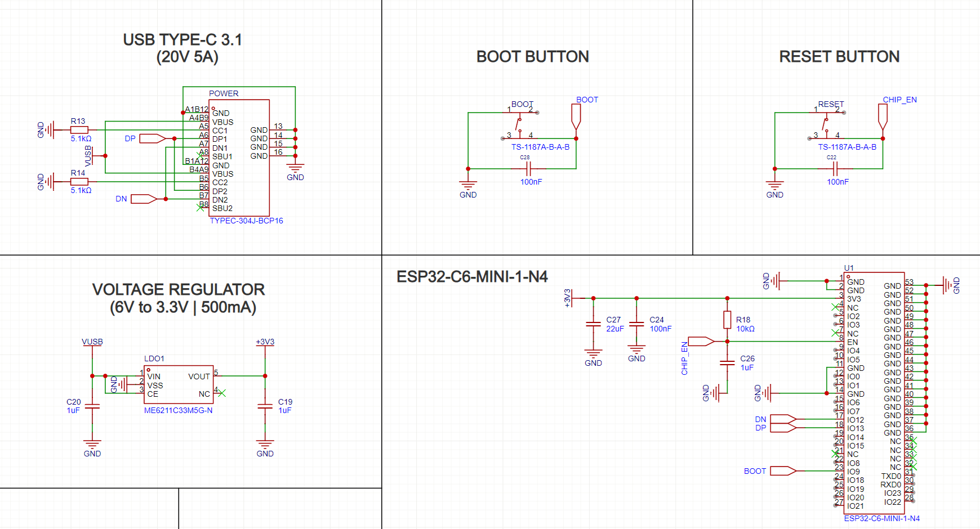Click the 'IO23' pin label on U1
This screenshot has height=529, width=980.
893,493
